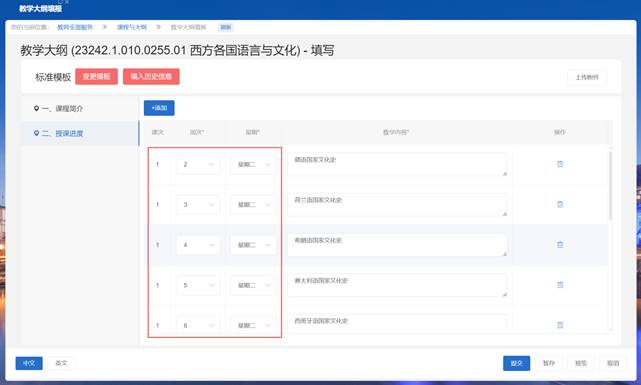Open the 星期二 weekday dropdown in week 4 row

[253, 245]
